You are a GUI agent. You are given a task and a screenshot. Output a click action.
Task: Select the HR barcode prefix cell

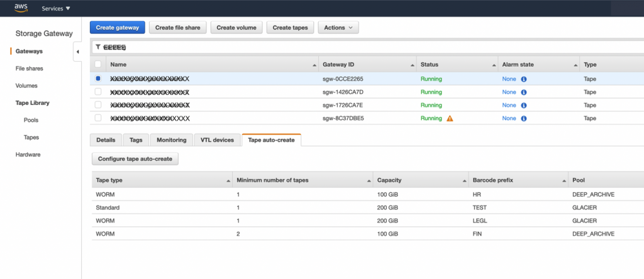pos(477,194)
